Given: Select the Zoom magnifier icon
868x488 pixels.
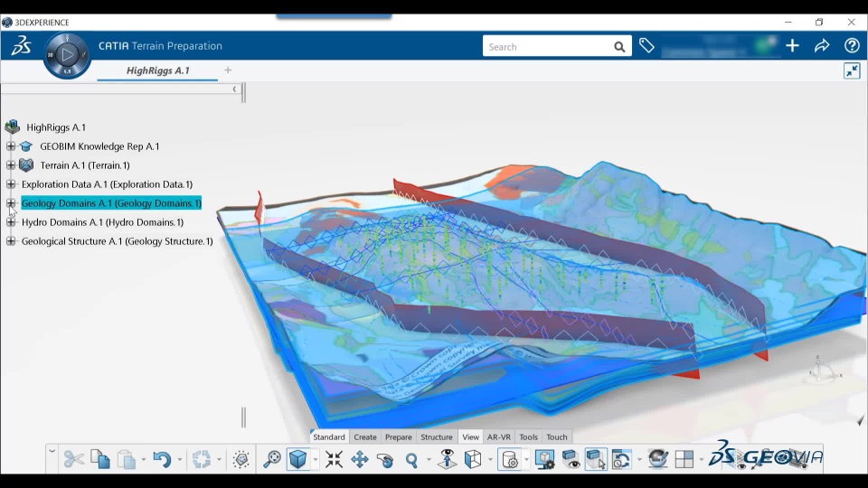Looking at the screenshot, I should (411, 459).
